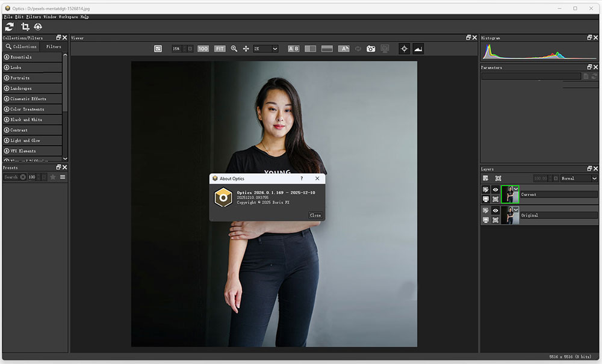This screenshot has width=602, height=364.
Task: Click the A B side-by-side comparison icon
Action: (x=293, y=49)
